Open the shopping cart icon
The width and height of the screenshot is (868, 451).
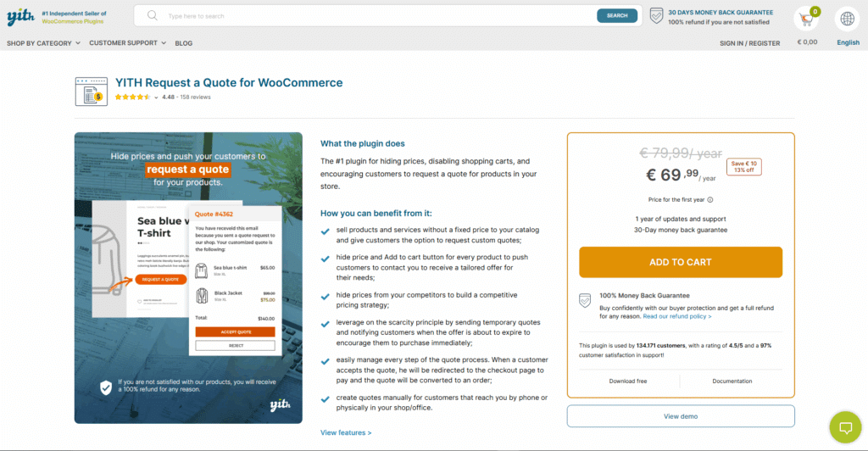805,18
